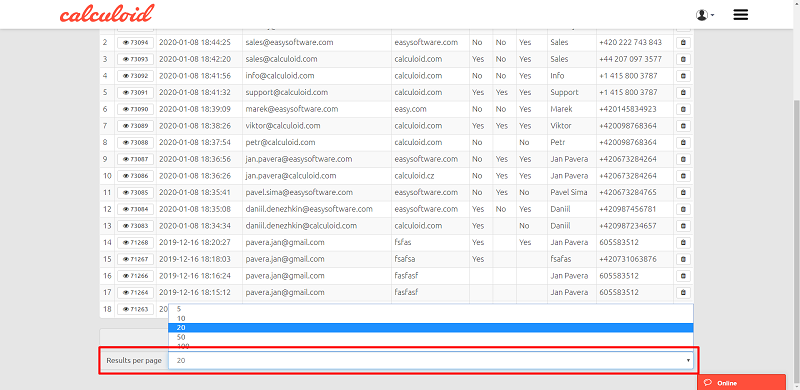
Task: Click the timestamp 2020-01-08 18:41:56
Action: (x=195, y=76)
